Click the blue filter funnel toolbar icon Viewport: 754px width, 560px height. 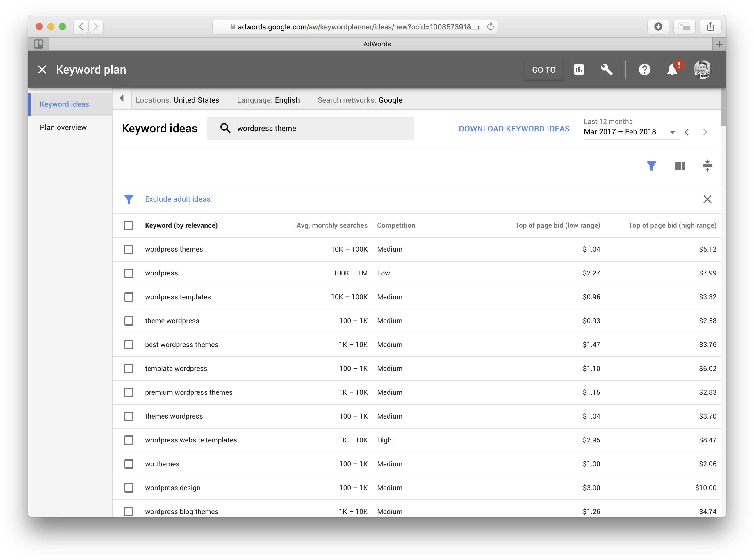coord(651,166)
